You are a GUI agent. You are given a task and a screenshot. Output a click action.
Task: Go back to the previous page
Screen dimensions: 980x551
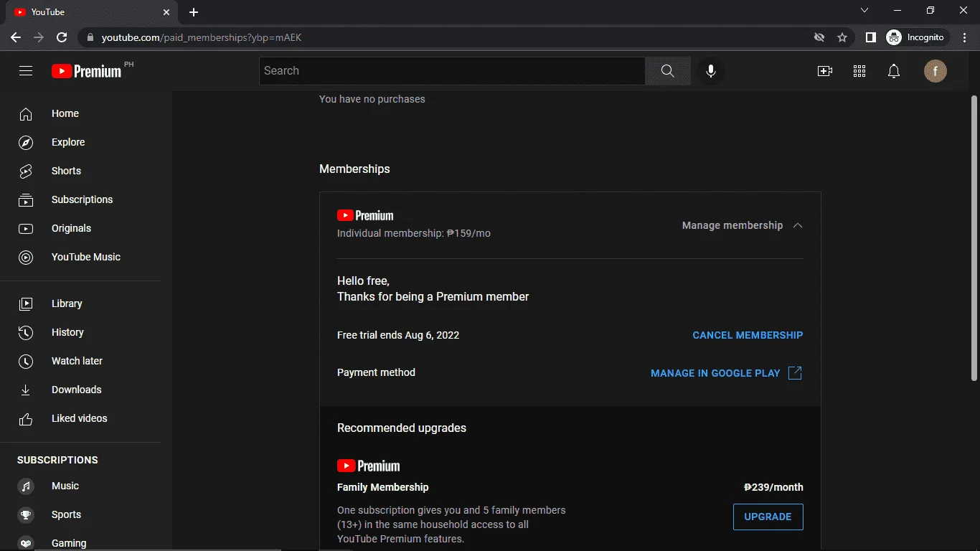pyautogui.click(x=16, y=37)
